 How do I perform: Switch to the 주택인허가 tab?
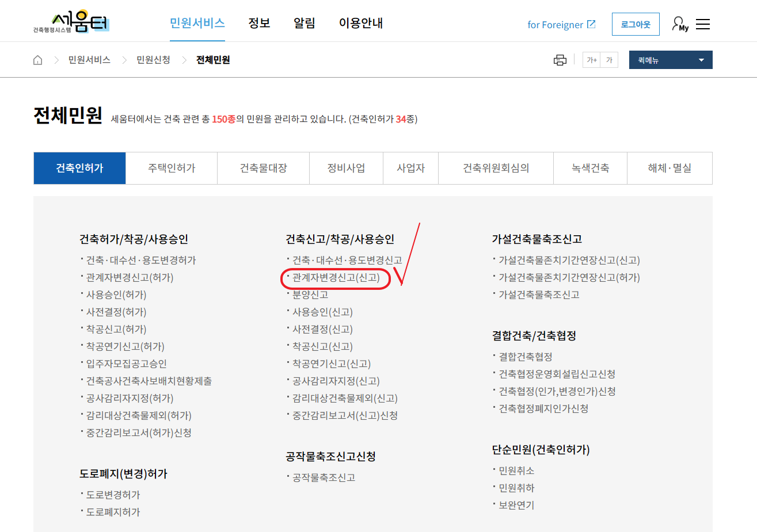pos(172,168)
